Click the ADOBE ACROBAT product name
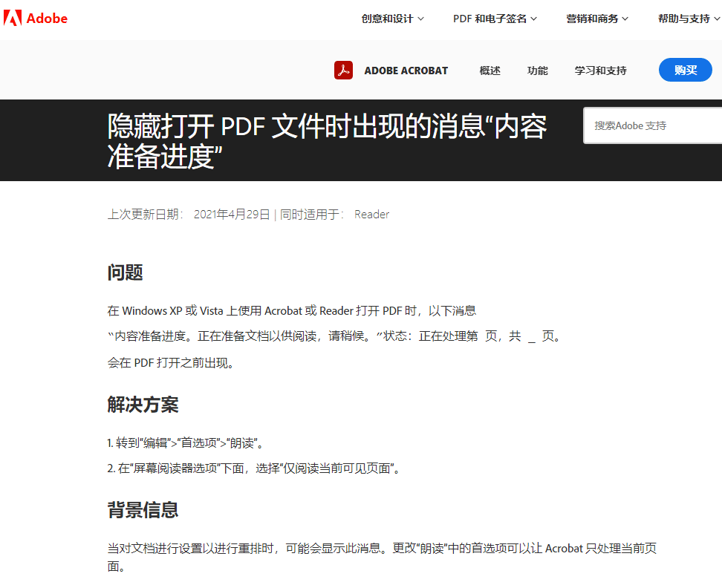722x588 pixels. coord(406,71)
